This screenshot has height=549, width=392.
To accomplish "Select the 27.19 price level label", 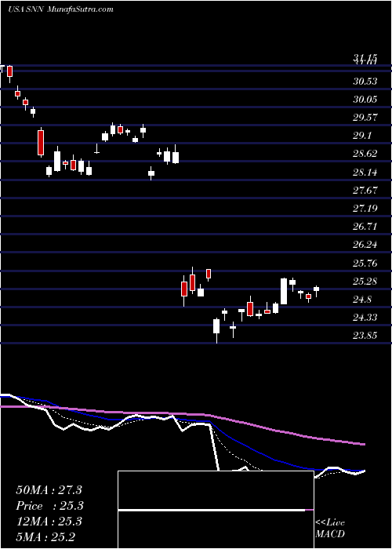I will (365, 209).
